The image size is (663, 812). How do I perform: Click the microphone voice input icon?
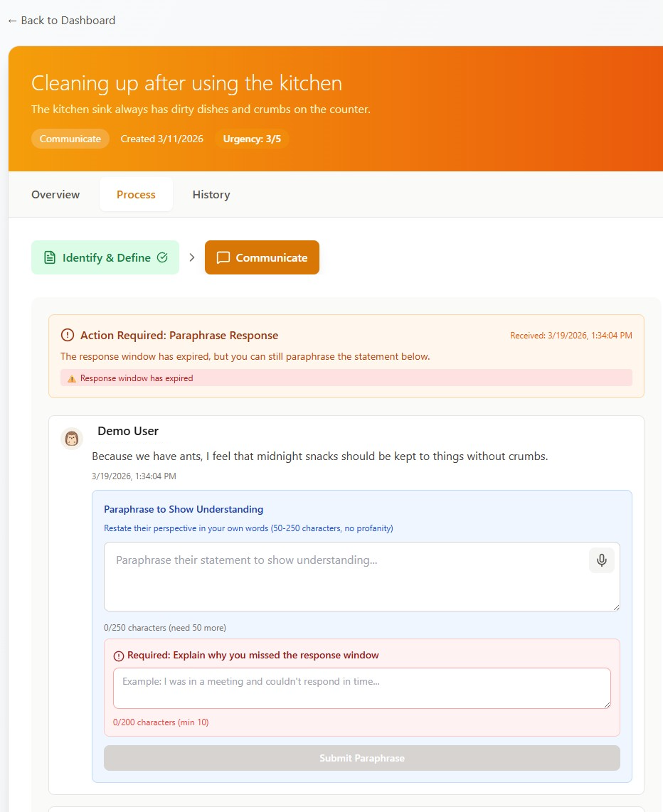tap(601, 560)
